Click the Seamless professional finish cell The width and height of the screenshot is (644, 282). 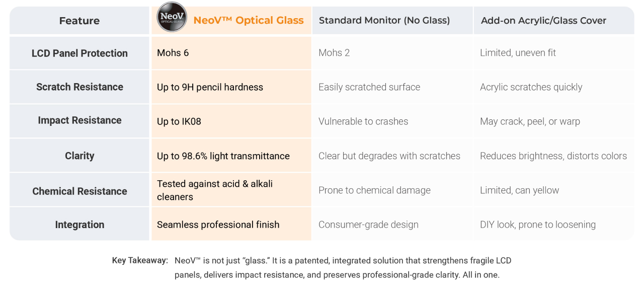(x=218, y=225)
